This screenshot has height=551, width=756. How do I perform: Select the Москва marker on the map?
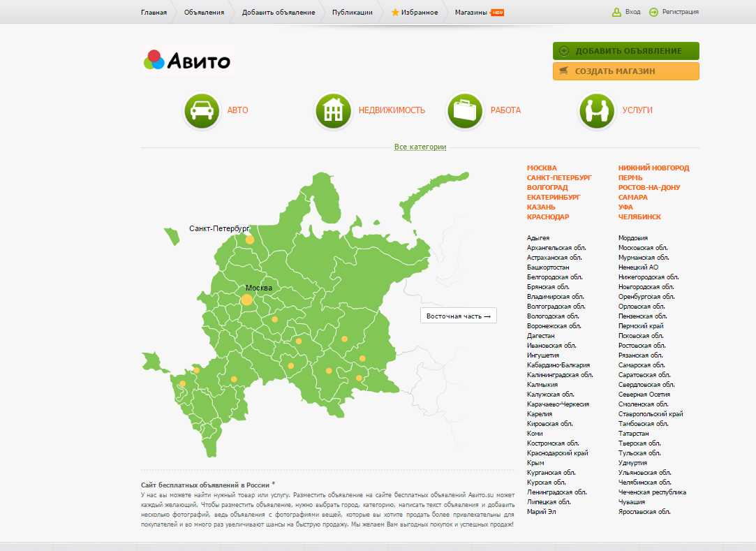pos(246,300)
